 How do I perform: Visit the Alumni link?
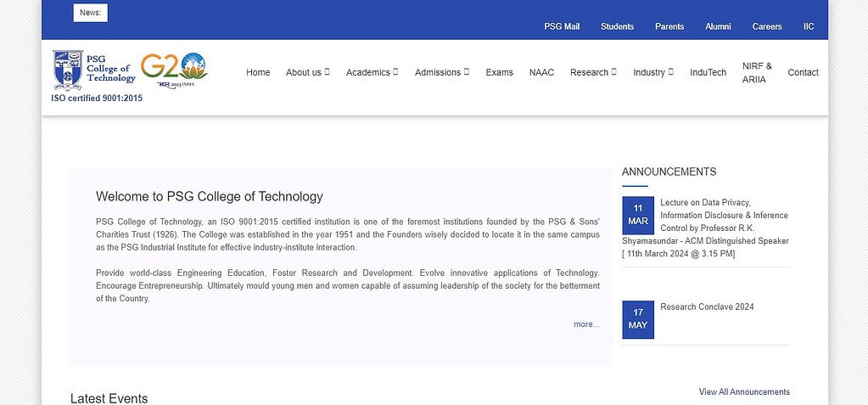(x=718, y=26)
